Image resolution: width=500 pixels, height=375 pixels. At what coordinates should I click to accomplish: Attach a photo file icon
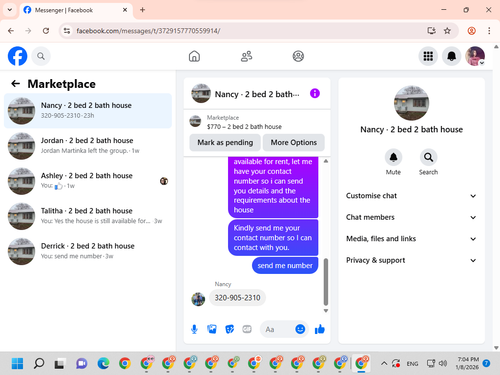click(x=212, y=329)
